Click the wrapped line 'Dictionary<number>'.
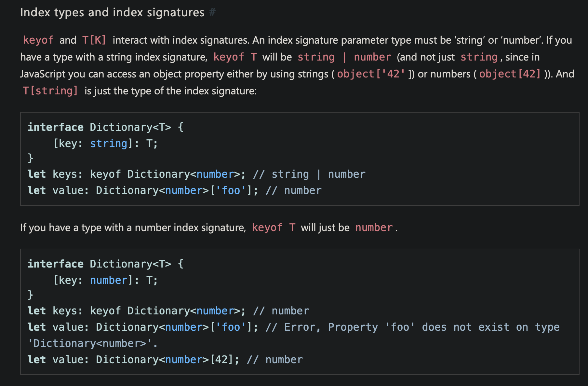 click(93, 343)
